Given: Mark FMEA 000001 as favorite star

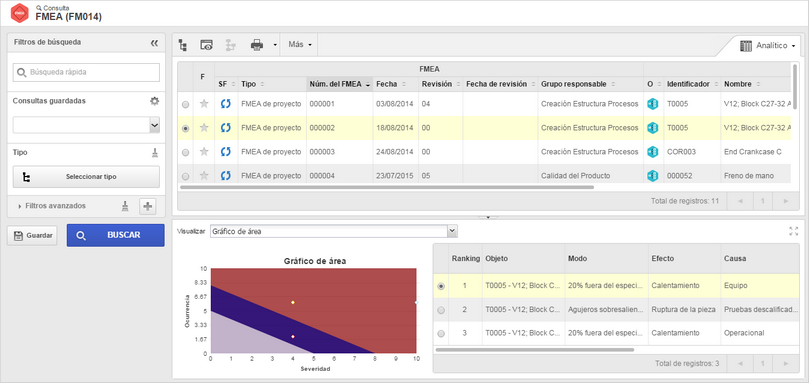Looking at the screenshot, I should [x=204, y=104].
